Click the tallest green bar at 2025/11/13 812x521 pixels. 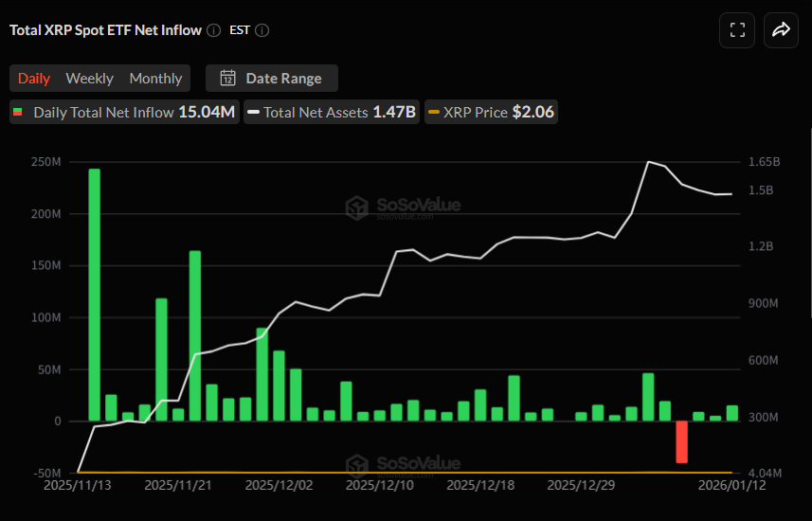95,294
